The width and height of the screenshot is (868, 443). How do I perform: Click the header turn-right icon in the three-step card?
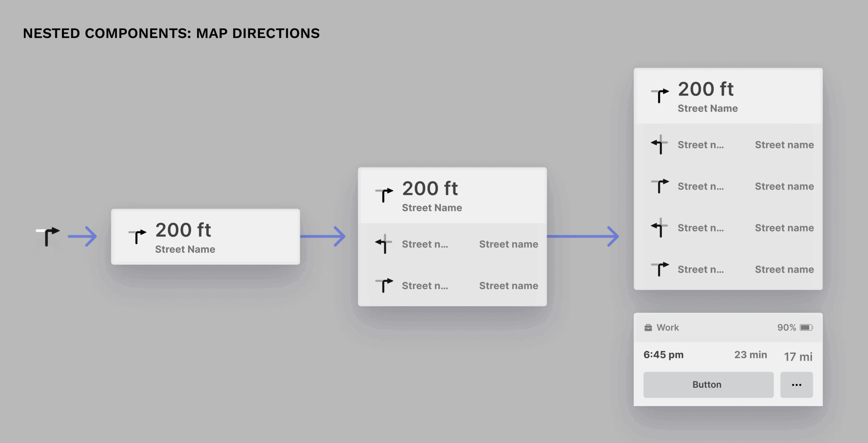[x=384, y=195]
